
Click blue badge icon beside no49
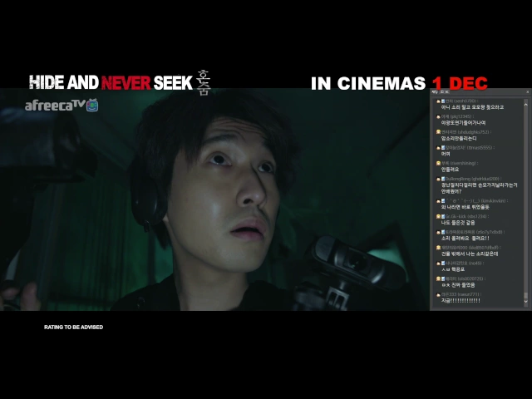point(443,264)
